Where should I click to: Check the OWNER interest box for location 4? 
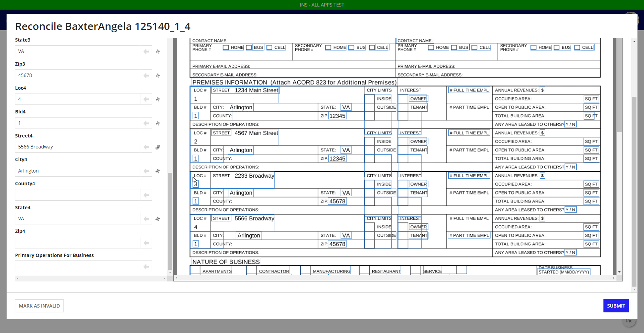pyautogui.click(x=403, y=227)
